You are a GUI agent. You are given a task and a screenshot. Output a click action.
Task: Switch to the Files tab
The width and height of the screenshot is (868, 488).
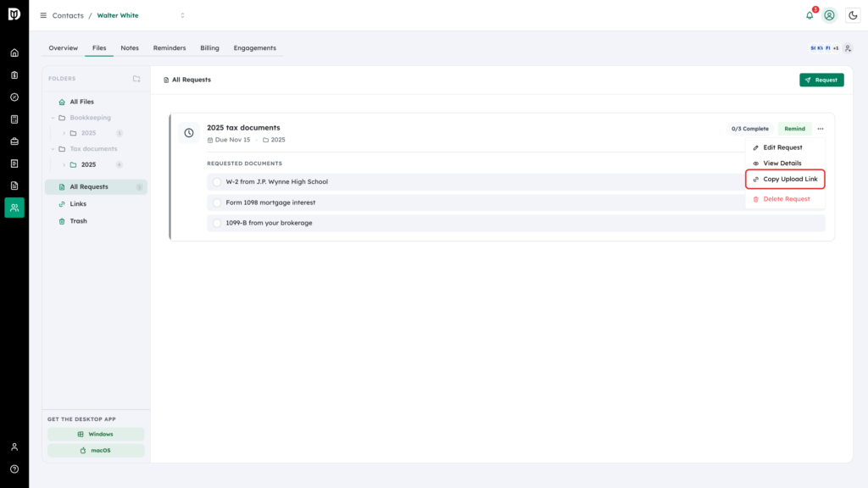tap(99, 48)
